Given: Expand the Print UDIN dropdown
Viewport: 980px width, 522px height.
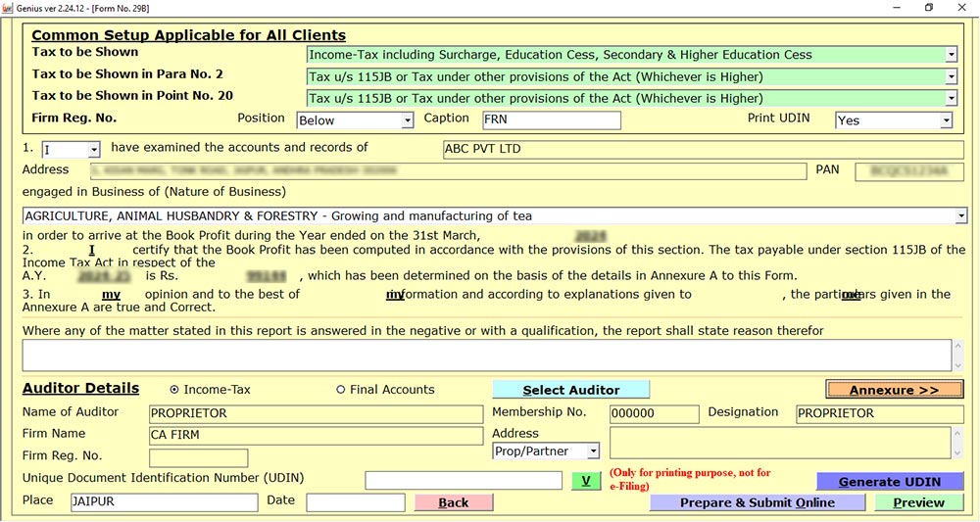Looking at the screenshot, I should tap(946, 120).
